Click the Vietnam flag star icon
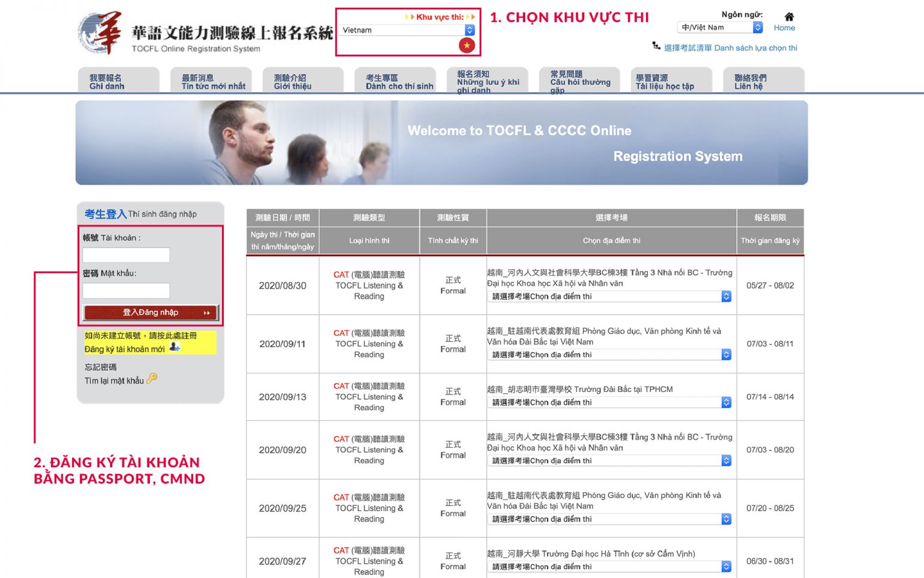The image size is (924, 578). click(x=467, y=45)
